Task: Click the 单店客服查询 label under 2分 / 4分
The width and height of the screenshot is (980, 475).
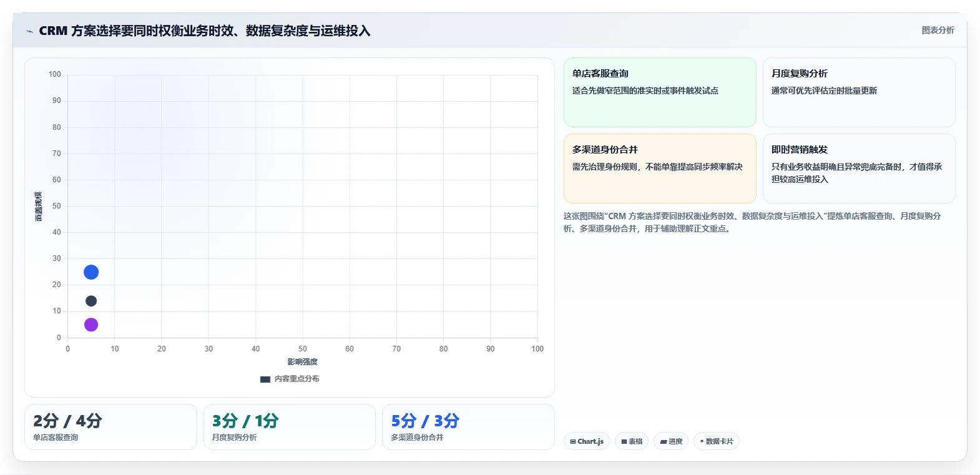Action: pos(56,438)
